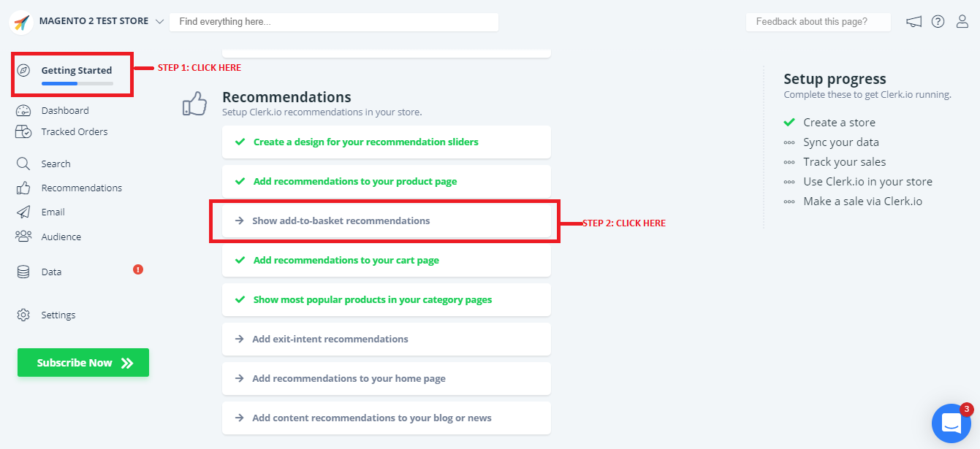This screenshot has width=980, height=449.
Task: Open the Search menu item
Action: [x=56, y=164]
